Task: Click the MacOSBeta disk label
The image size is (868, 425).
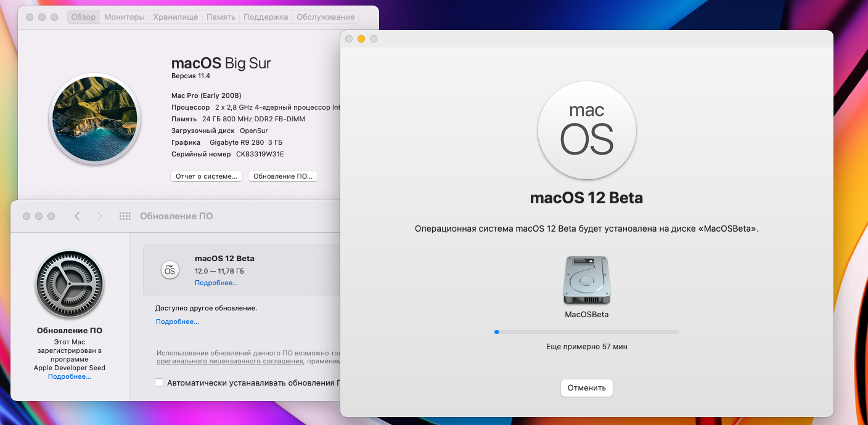Action: click(587, 315)
